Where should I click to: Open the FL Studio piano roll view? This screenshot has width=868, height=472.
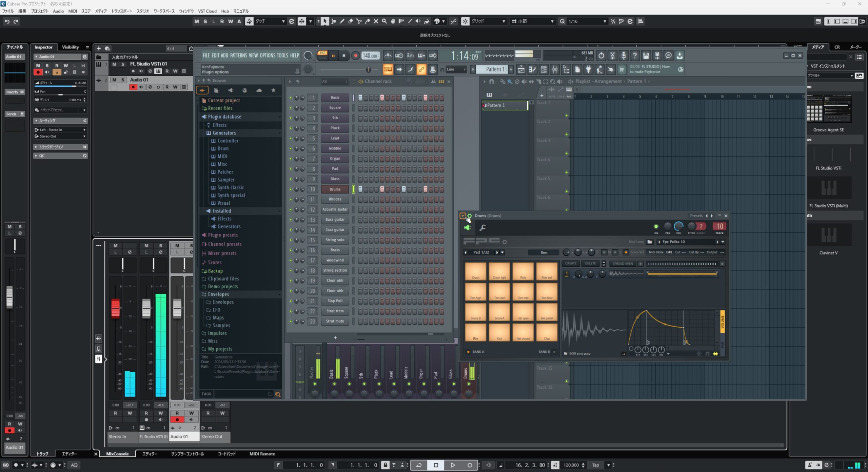532,70
